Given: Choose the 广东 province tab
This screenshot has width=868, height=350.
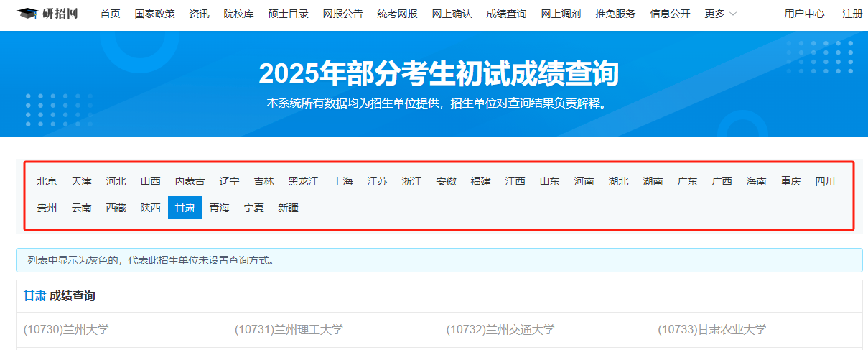Looking at the screenshot, I should [687, 181].
